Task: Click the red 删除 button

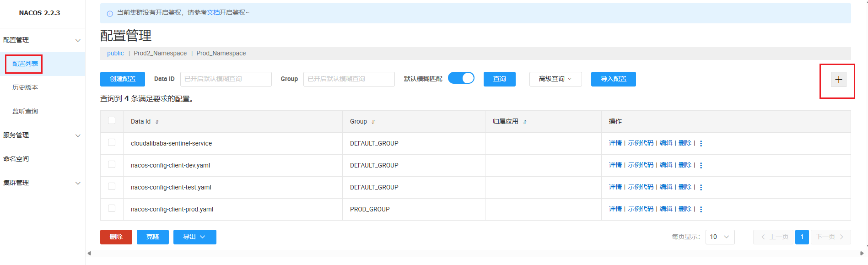Action: pyautogui.click(x=116, y=237)
